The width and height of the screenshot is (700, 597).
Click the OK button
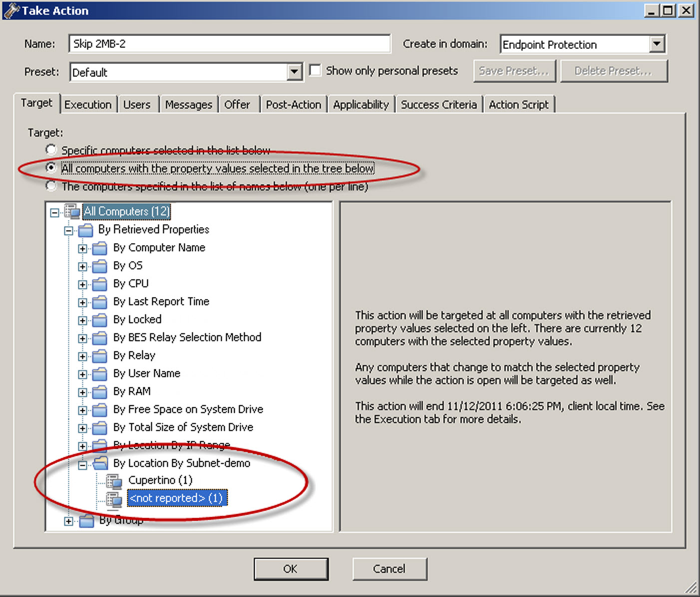291,569
